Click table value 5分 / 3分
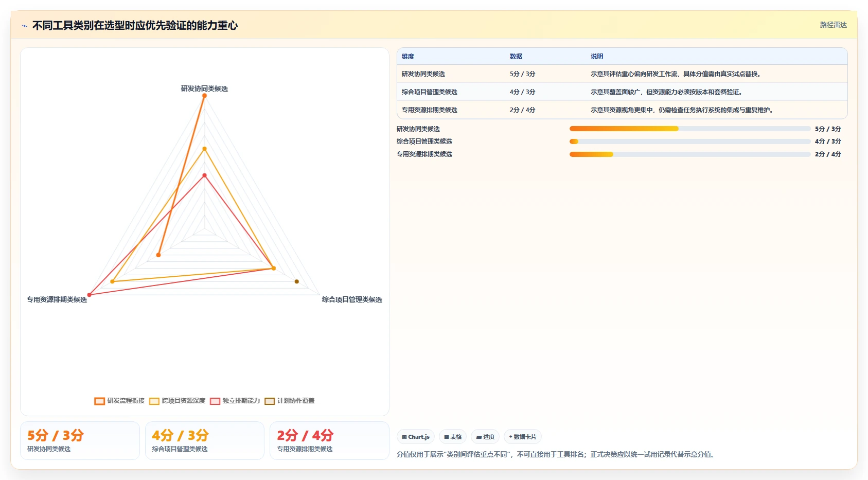 523,74
